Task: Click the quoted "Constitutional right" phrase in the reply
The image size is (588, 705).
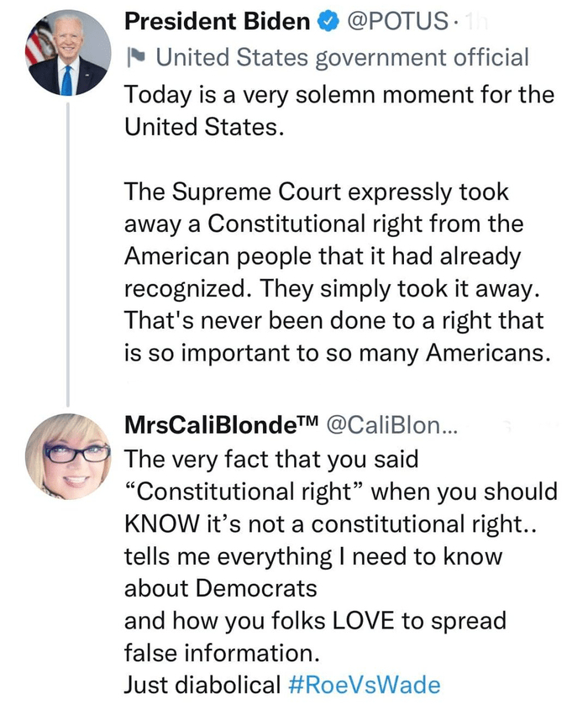Action: tap(244, 491)
